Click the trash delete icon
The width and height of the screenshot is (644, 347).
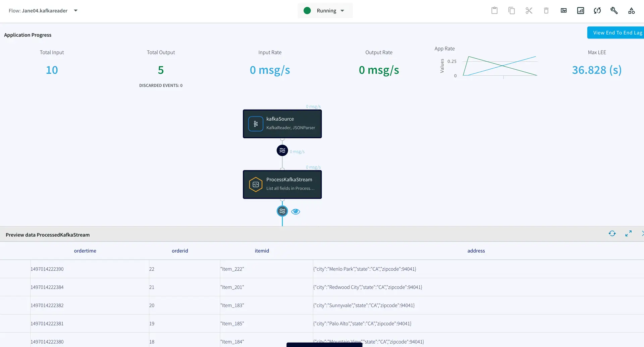(546, 11)
